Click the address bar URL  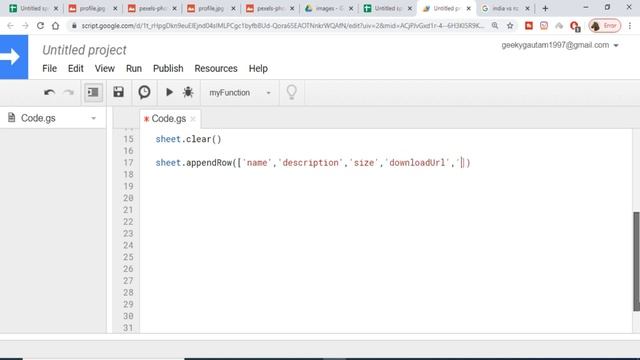click(x=282, y=26)
